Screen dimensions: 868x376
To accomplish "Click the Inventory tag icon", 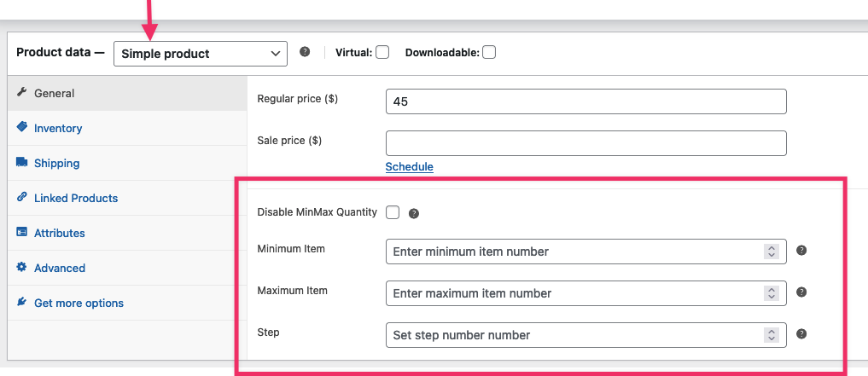I will tap(21, 127).
